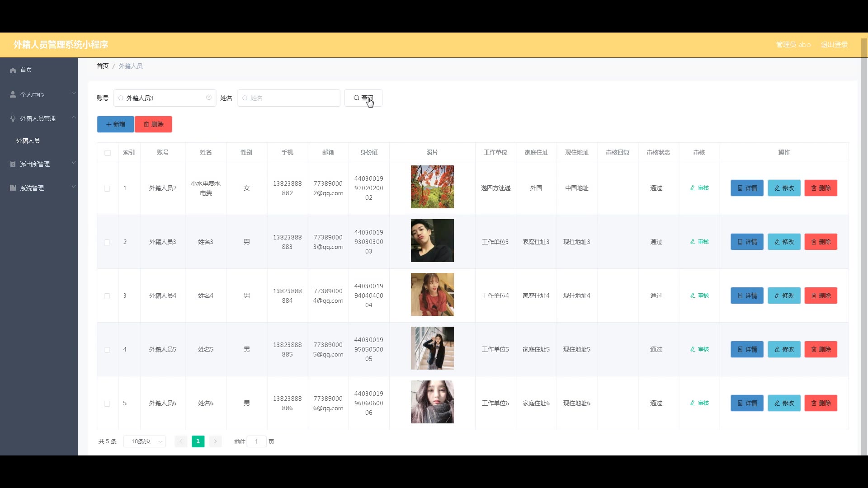The height and width of the screenshot is (488, 868).
Task: Toggle the chevron next to 系统管理
Action: point(73,187)
